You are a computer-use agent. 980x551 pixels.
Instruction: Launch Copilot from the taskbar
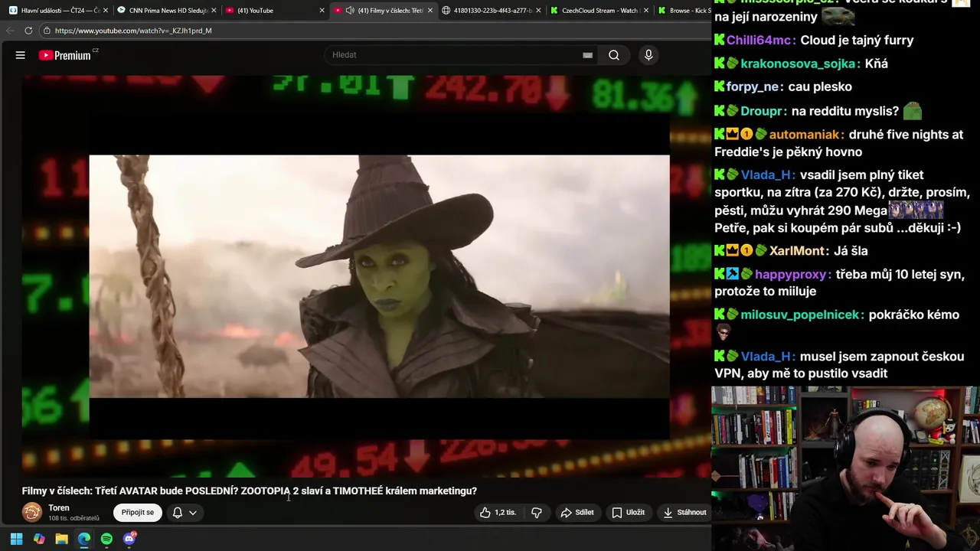tap(39, 539)
